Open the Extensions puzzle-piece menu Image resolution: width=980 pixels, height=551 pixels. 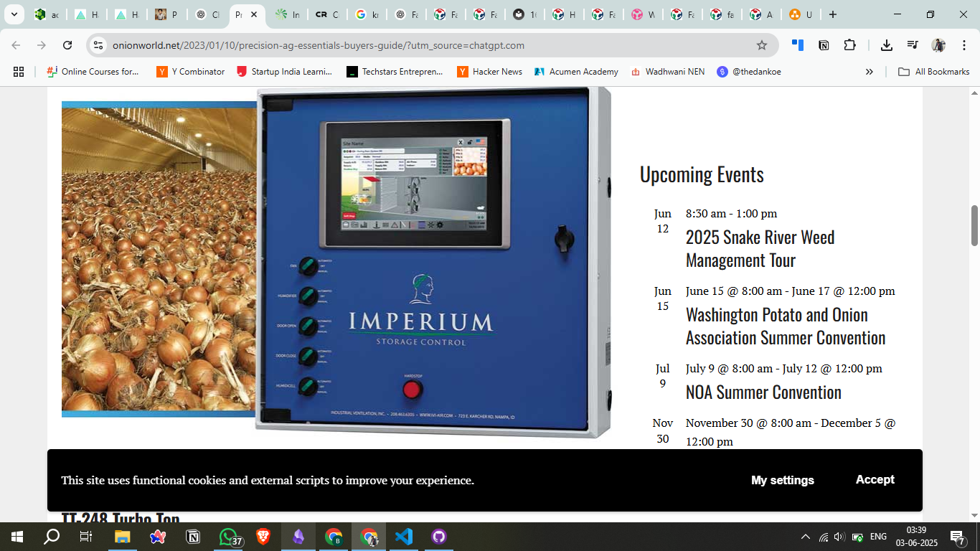pos(850,45)
